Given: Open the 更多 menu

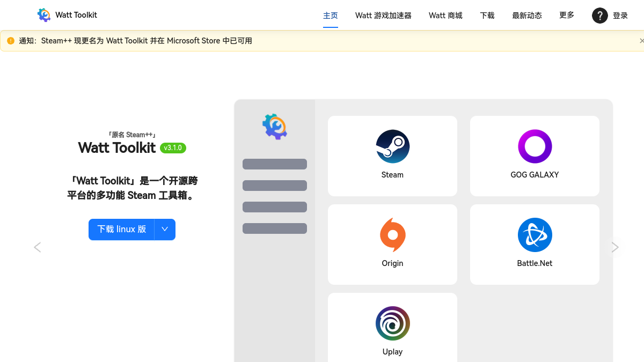Looking at the screenshot, I should pos(567,15).
